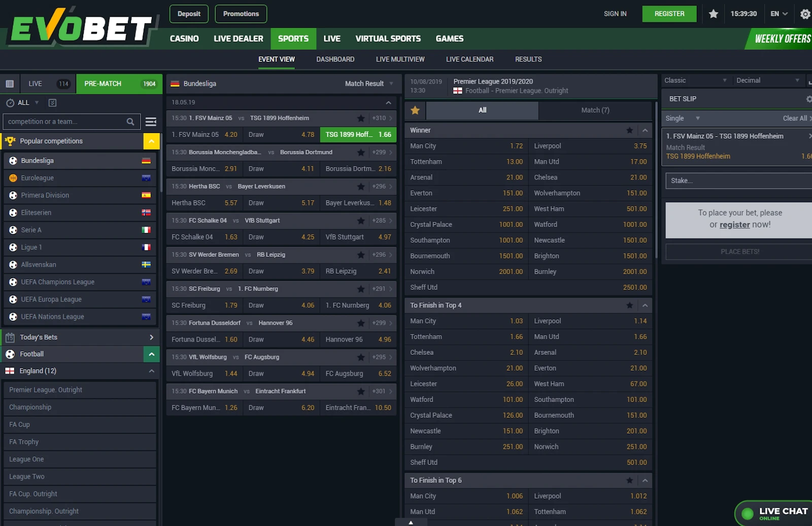The height and width of the screenshot is (526, 812).
Task: Click the register link in the bet slip notice
Action: [734, 224]
